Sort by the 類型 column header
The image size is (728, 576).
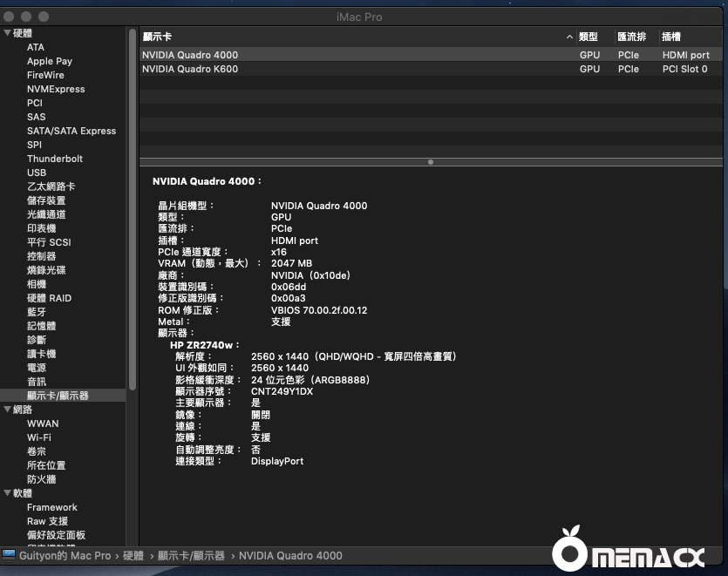click(589, 37)
